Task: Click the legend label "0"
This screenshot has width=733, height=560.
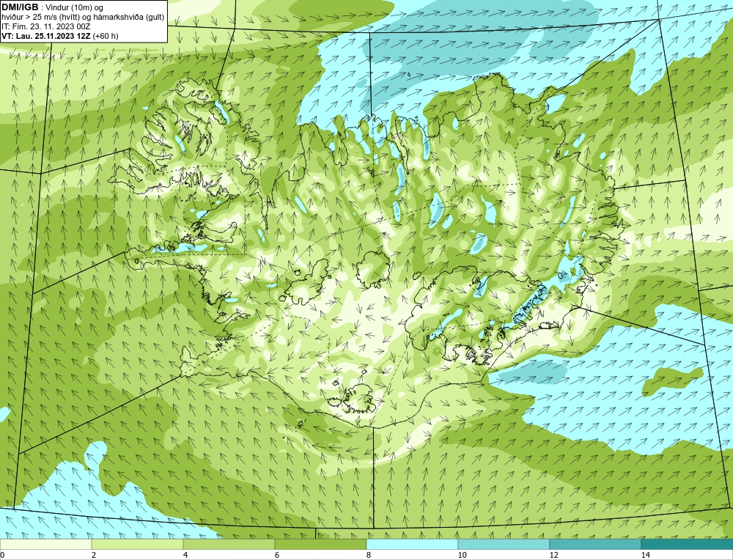Action: (x=2, y=555)
